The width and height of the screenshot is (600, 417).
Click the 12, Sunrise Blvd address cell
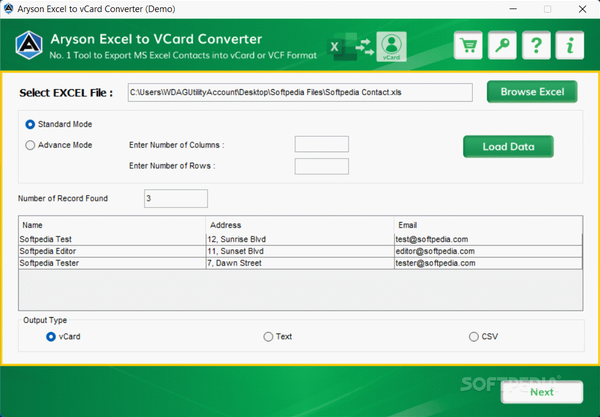300,239
